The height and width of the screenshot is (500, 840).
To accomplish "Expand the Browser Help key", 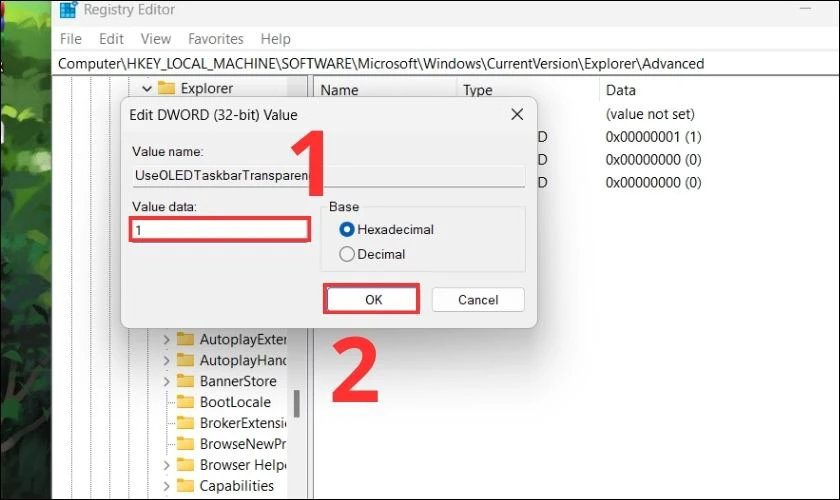I will click(166, 465).
